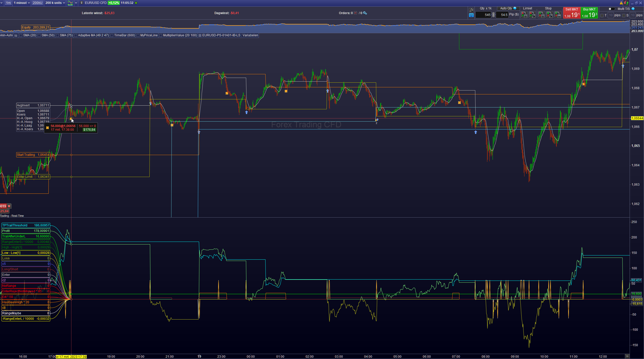Click the link icon between quantity fields

[494, 15]
